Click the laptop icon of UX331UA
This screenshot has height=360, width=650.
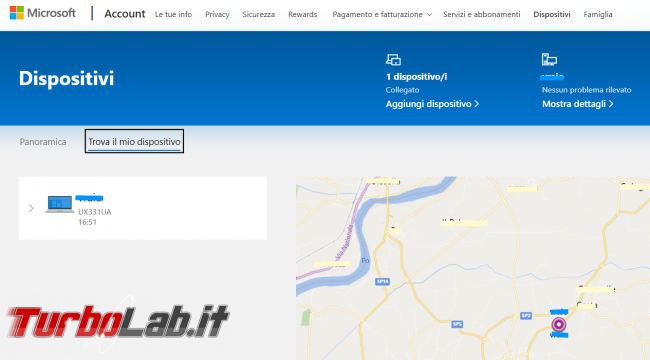pos(60,204)
